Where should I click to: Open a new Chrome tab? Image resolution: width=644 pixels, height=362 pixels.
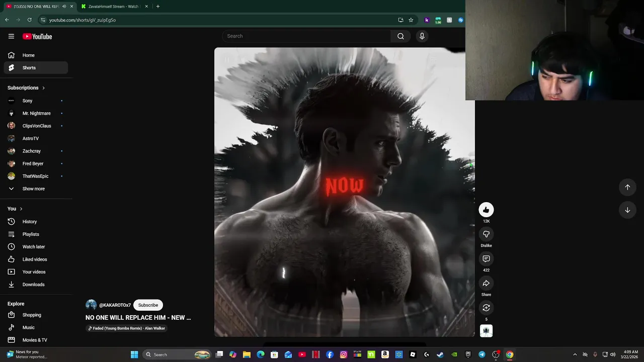(x=158, y=7)
